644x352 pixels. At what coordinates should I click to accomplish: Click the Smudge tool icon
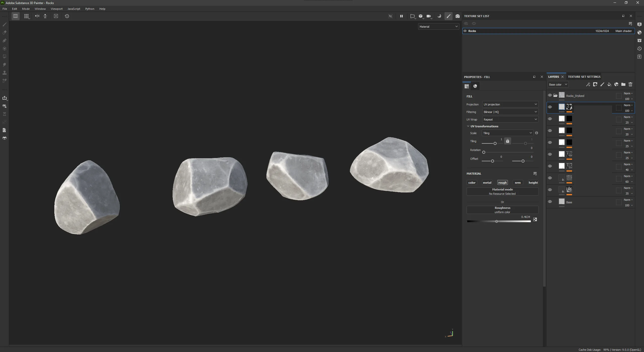[x=4, y=65]
